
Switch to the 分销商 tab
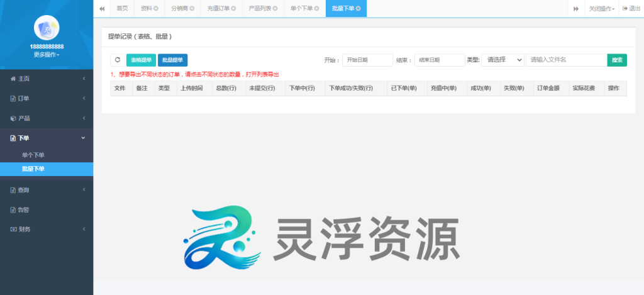click(179, 9)
